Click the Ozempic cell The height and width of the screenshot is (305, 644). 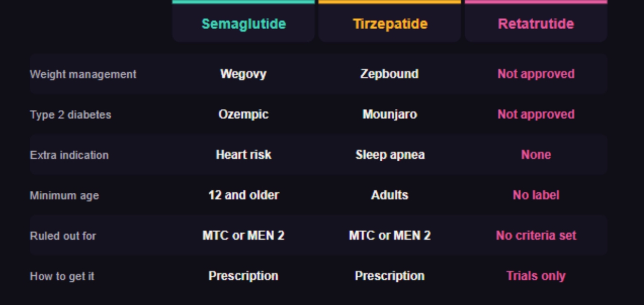tap(243, 114)
